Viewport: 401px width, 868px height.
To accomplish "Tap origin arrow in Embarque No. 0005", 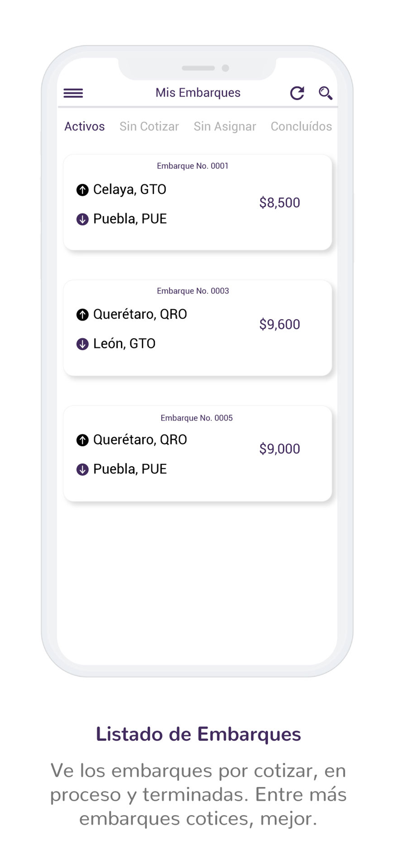I will pos(82,440).
